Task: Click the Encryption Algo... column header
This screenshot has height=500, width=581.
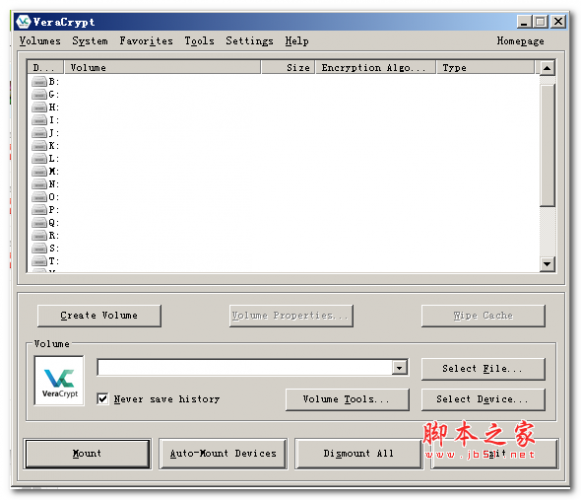Action: (375, 67)
